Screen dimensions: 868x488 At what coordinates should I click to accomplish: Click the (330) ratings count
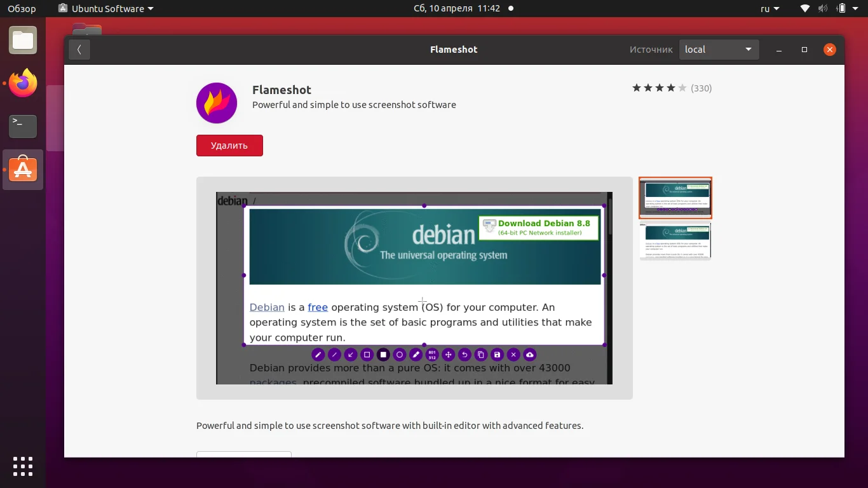(x=700, y=88)
